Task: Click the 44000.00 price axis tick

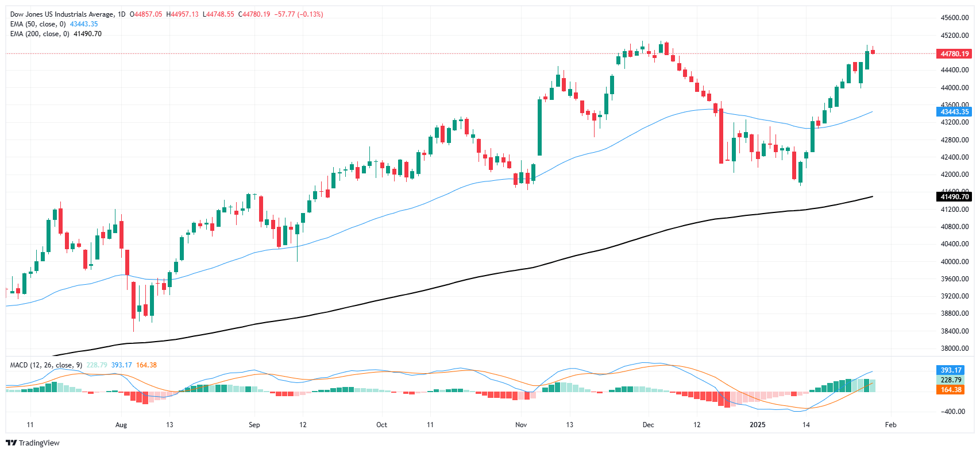Action: 955,87
